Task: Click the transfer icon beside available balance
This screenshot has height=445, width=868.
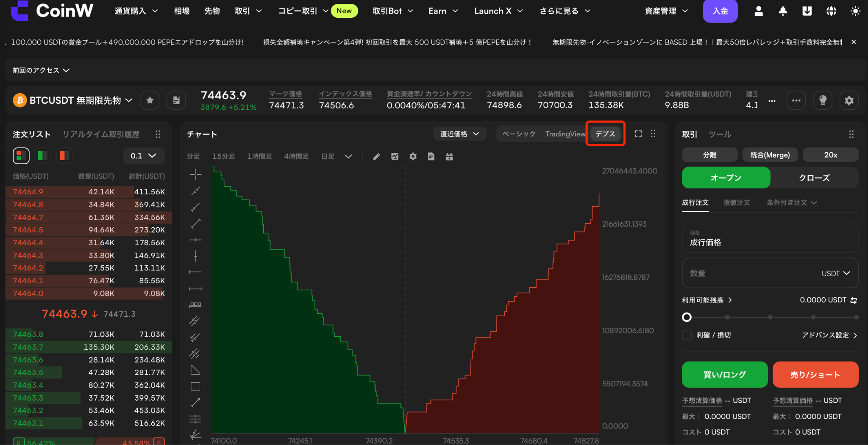Action: 854,300
